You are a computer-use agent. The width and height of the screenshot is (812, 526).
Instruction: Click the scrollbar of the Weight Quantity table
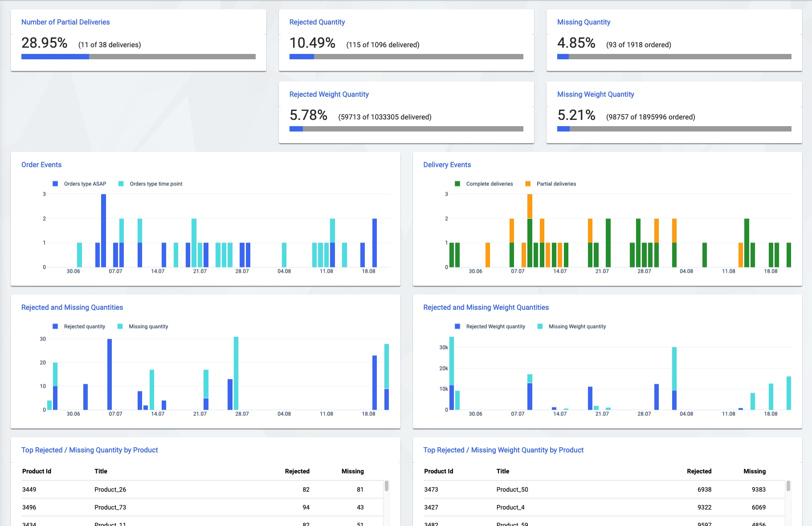tap(788, 486)
